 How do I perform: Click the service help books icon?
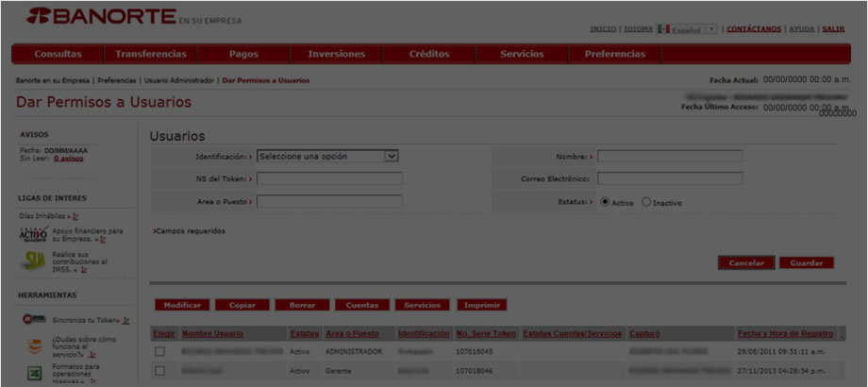pos(33,346)
